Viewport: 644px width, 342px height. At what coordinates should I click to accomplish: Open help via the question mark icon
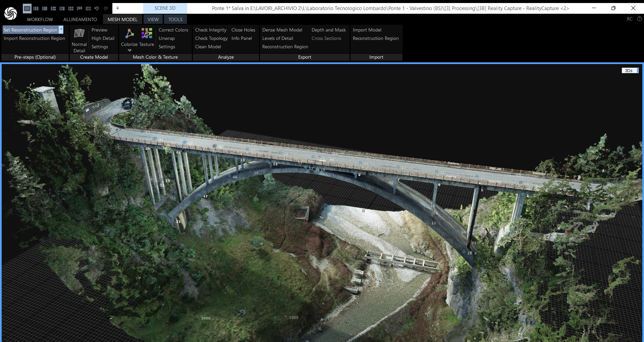tap(639, 19)
